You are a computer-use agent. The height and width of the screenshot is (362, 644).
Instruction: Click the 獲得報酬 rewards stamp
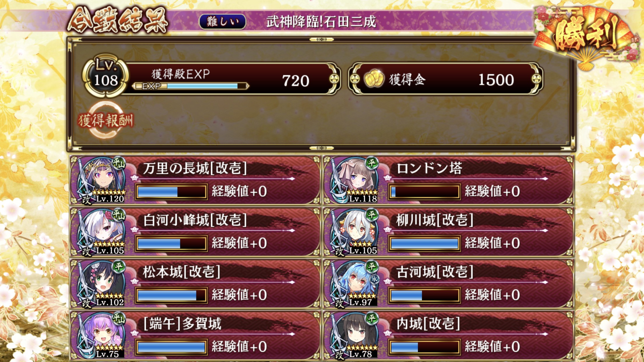(x=106, y=120)
